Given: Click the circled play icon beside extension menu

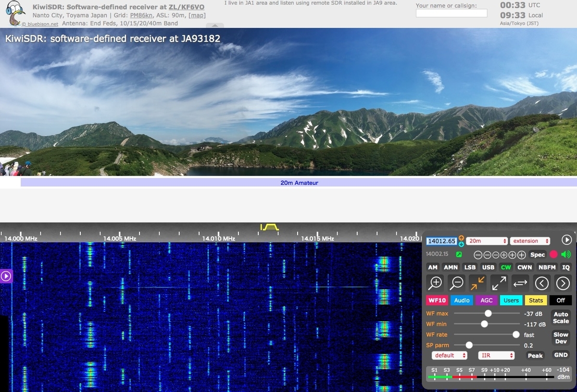Looking at the screenshot, I should (566, 240).
